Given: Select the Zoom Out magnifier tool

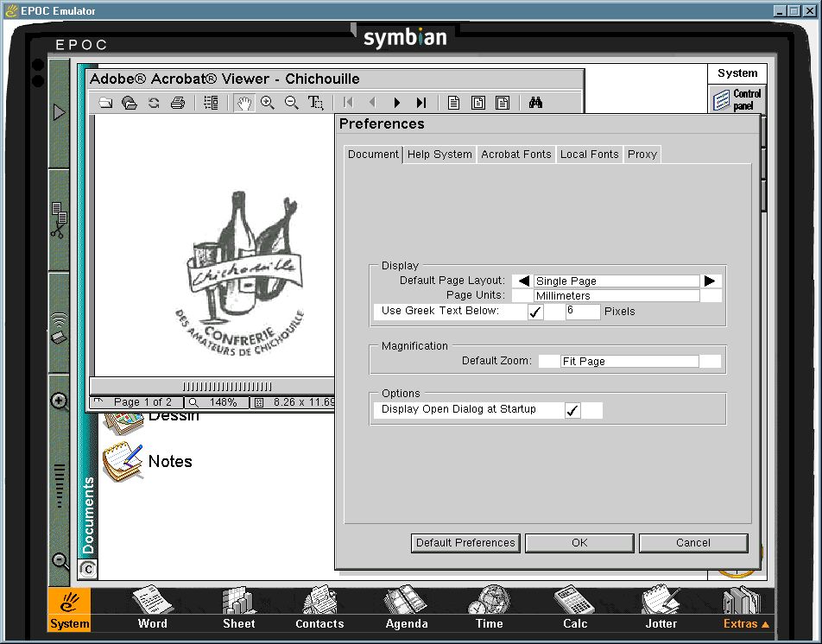Looking at the screenshot, I should pyautogui.click(x=292, y=103).
